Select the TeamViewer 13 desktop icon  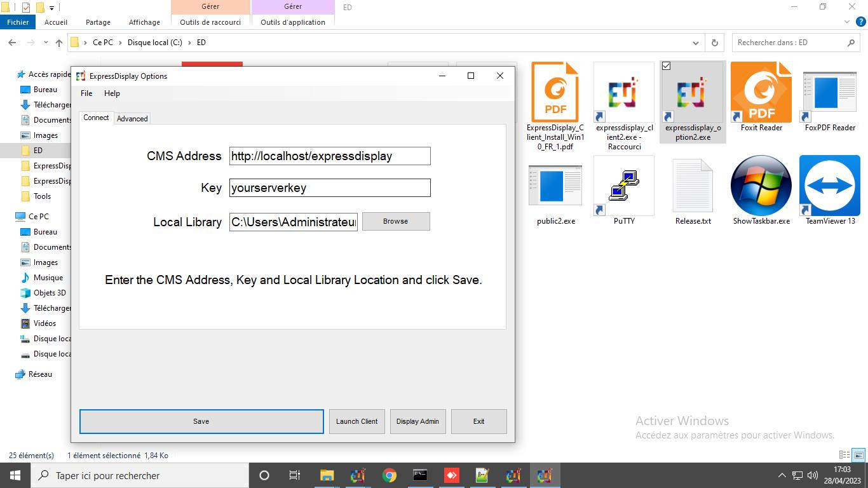[x=829, y=186]
